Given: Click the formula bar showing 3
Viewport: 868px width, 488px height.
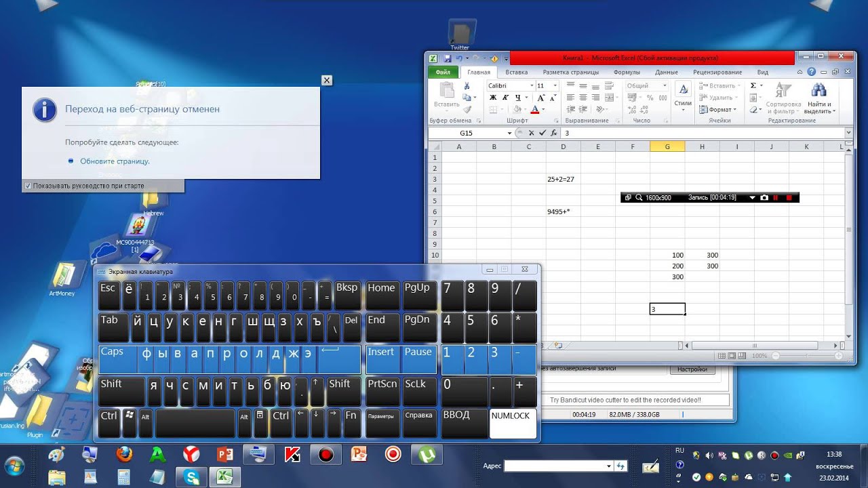Looking at the screenshot, I should click(x=703, y=133).
